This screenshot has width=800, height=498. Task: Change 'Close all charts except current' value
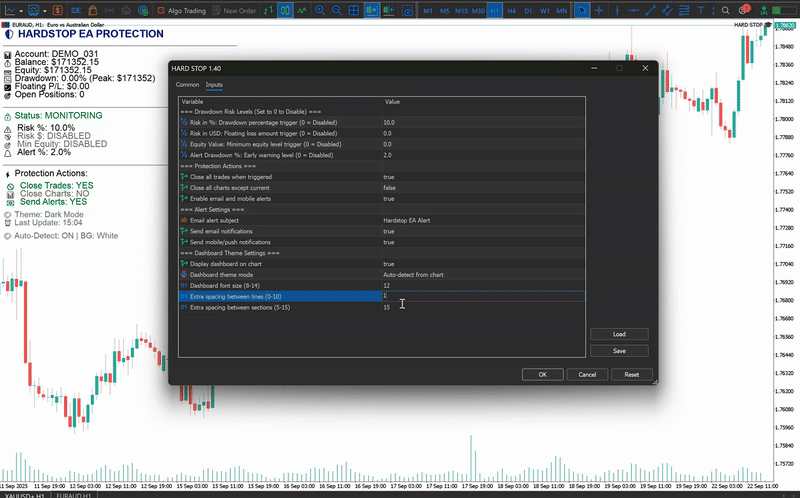click(483, 188)
